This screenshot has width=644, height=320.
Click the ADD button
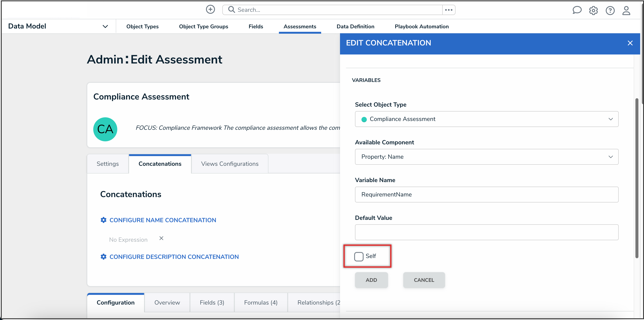(x=371, y=280)
